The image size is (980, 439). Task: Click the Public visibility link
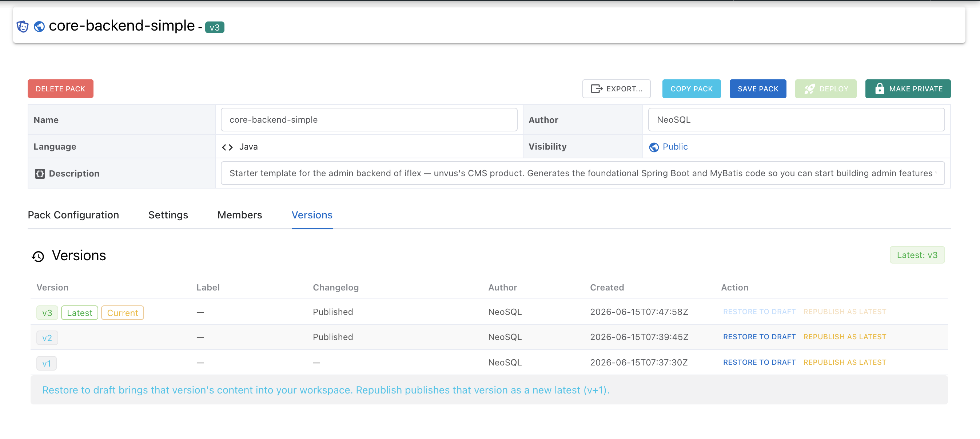675,147
